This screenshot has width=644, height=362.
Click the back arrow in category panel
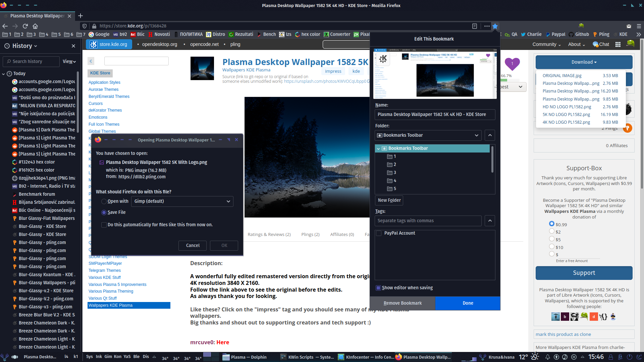(x=91, y=61)
